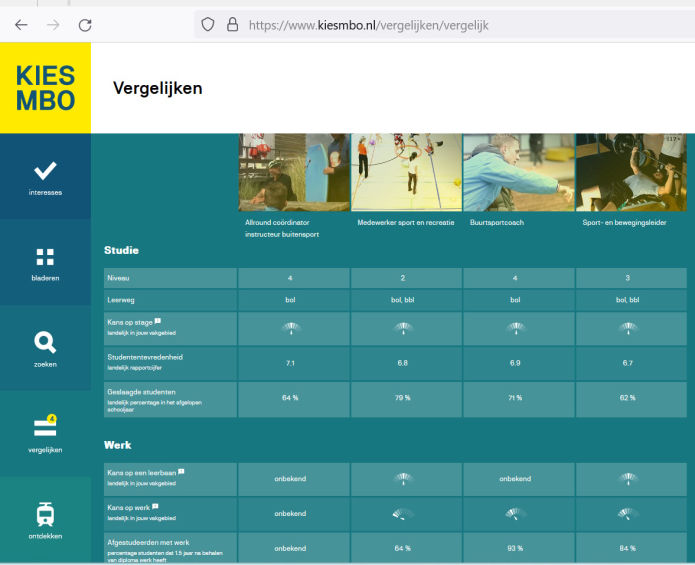Open the bladeren grid icon
Image resolution: width=695 pixels, height=565 pixels.
pos(45,257)
